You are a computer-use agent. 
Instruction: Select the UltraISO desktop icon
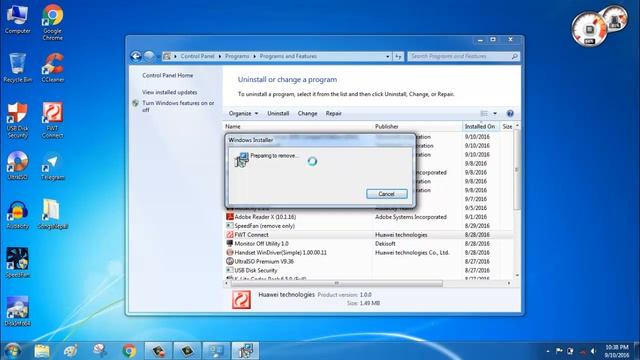[18, 166]
